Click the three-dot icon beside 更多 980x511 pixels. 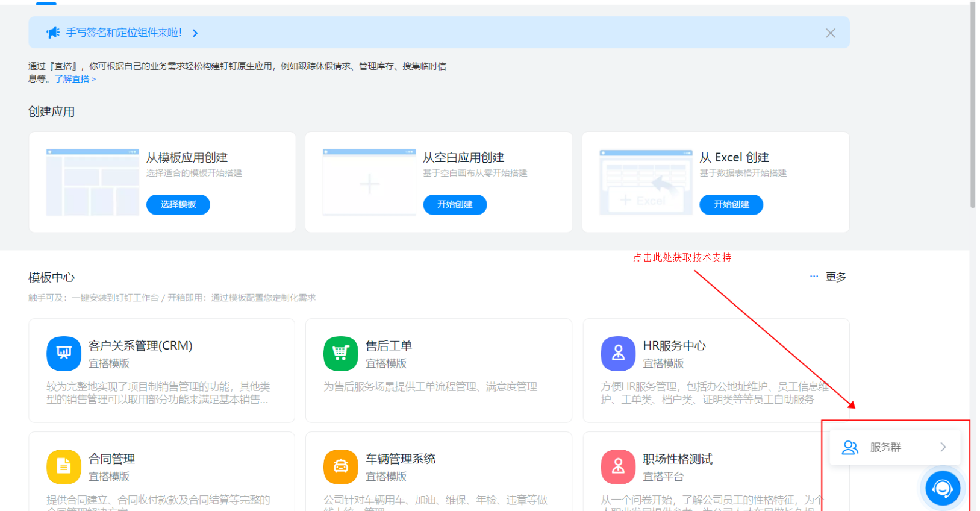tap(814, 277)
